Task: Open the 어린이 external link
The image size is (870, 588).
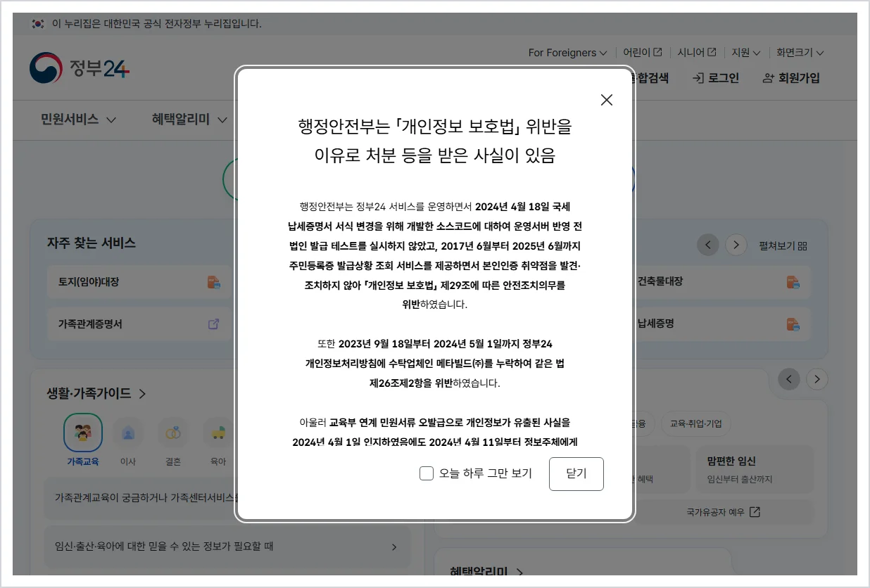Action: (642, 53)
